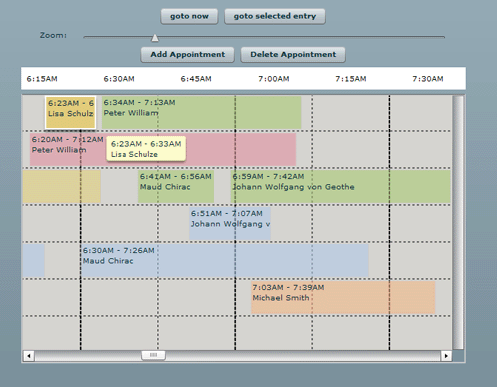Select the selected Lisa Schulz 6:23AM appointment
Image resolution: width=497 pixels, height=387 pixels.
(x=70, y=112)
